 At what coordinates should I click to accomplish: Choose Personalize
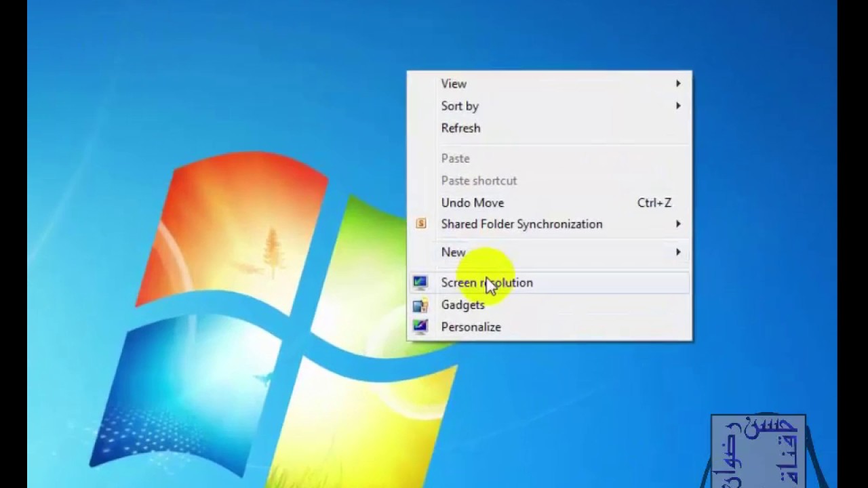(x=549, y=327)
